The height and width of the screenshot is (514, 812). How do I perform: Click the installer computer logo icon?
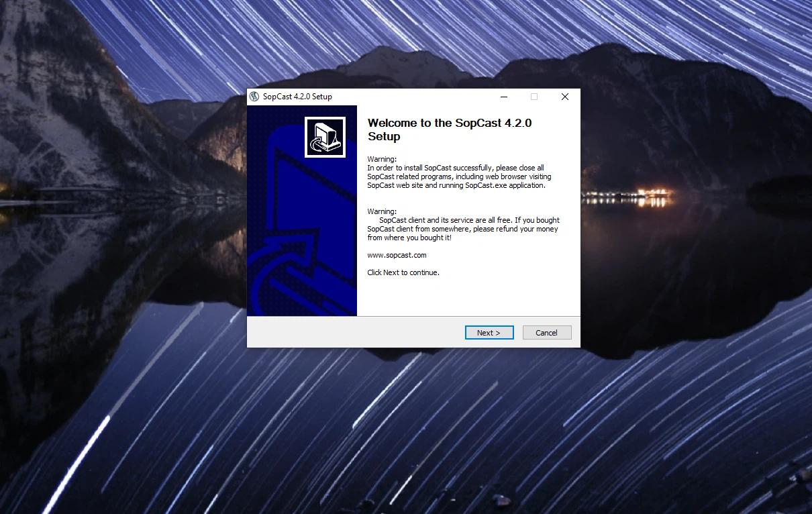click(x=325, y=138)
